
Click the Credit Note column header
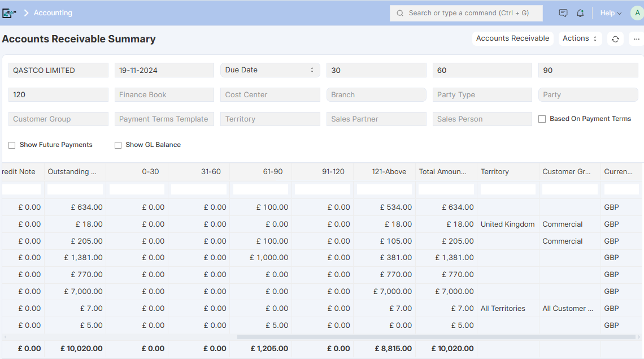pos(23,172)
